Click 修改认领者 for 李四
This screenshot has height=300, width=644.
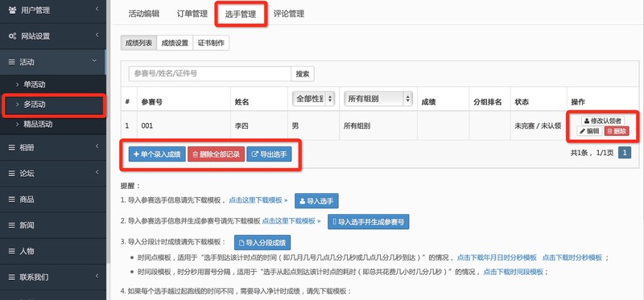602,121
